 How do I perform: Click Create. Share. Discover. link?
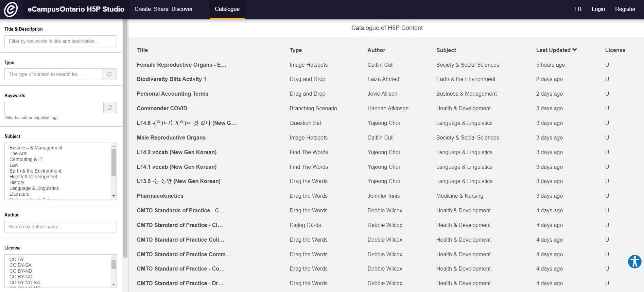pos(164,9)
